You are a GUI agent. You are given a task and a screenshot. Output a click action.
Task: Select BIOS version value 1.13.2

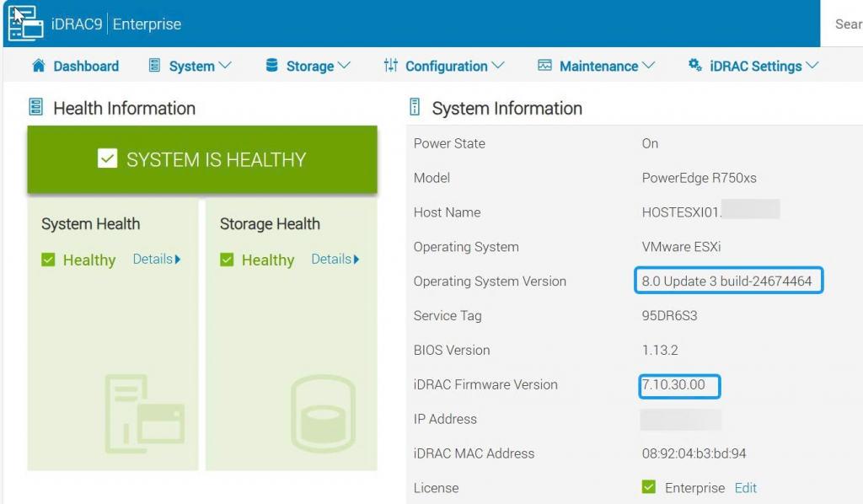tap(660, 350)
